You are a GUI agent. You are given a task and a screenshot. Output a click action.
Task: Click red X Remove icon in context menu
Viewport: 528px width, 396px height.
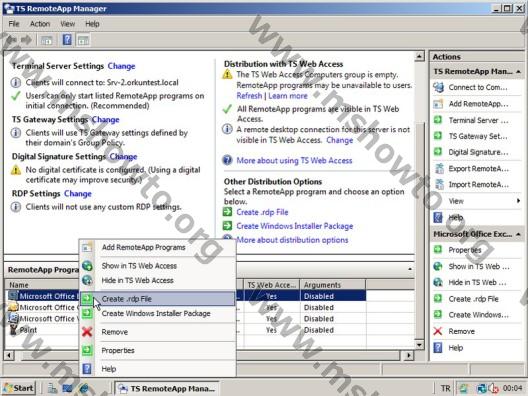pos(87,332)
